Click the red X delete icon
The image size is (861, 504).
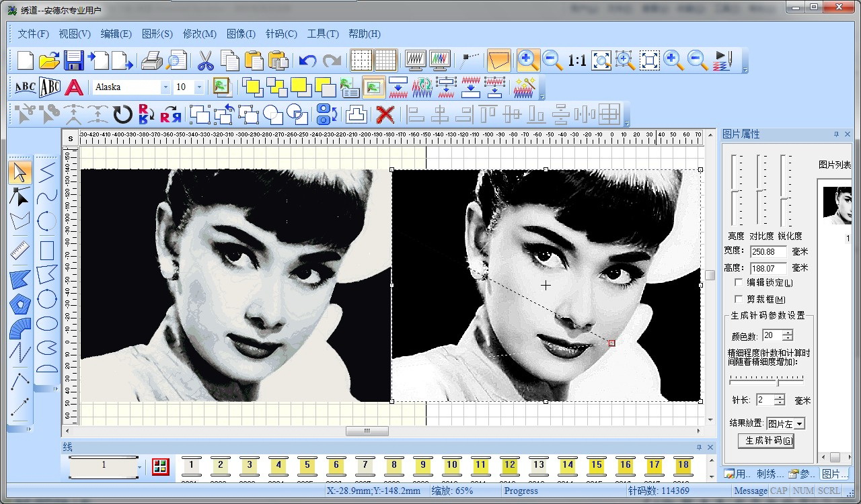[x=385, y=114]
